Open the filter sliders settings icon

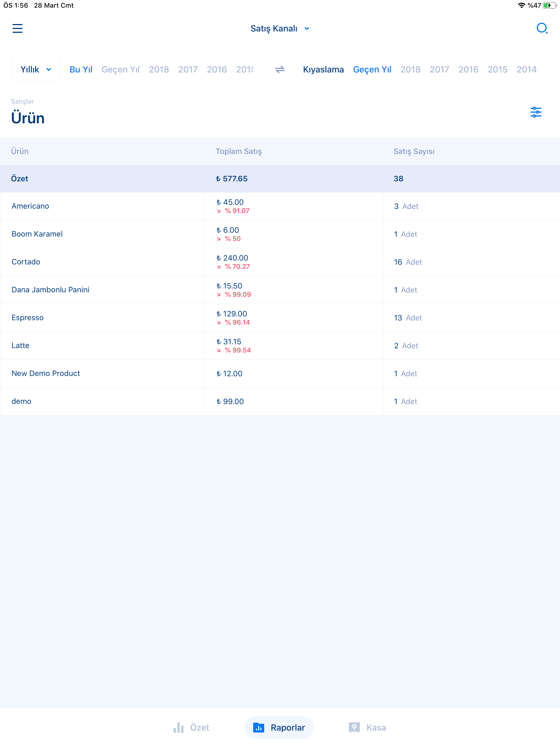coord(535,112)
